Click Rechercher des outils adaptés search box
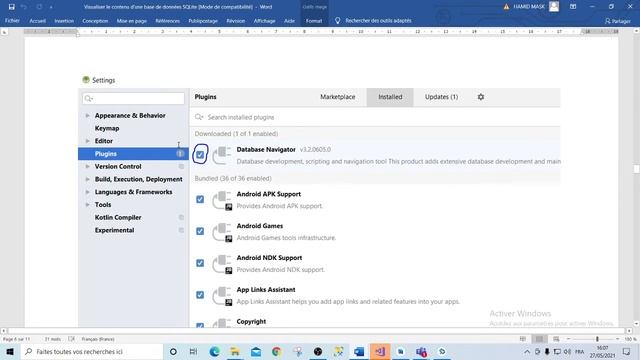Screen dimensions: 640x360 (378, 20)
